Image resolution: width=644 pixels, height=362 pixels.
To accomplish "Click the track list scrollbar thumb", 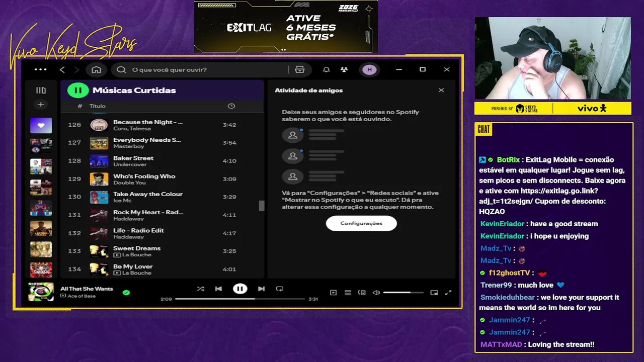I will [x=261, y=206].
